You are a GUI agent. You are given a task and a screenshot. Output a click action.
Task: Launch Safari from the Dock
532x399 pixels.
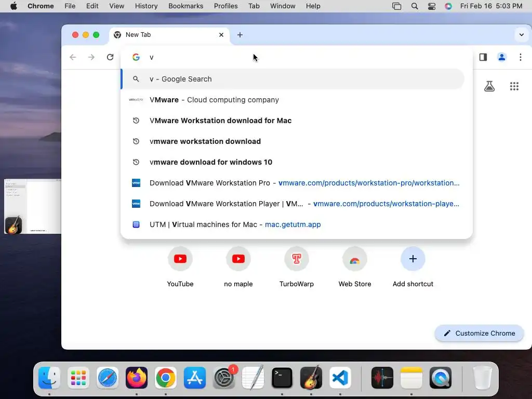coord(108,378)
